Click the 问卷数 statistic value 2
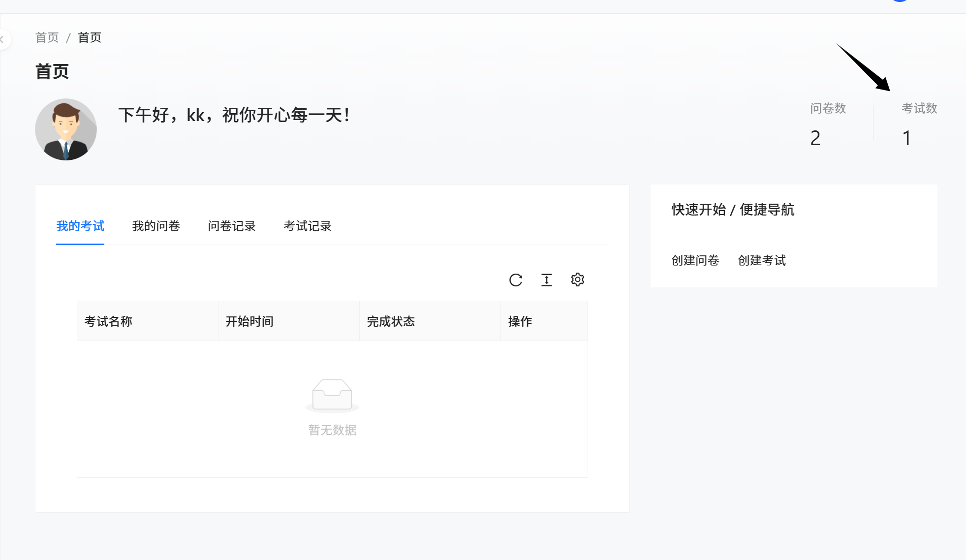Viewport: 966px width, 560px height. pyautogui.click(x=815, y=138)
